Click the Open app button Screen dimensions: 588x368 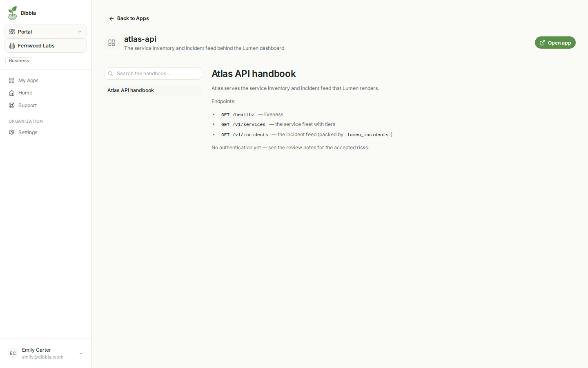click(555, 43)
